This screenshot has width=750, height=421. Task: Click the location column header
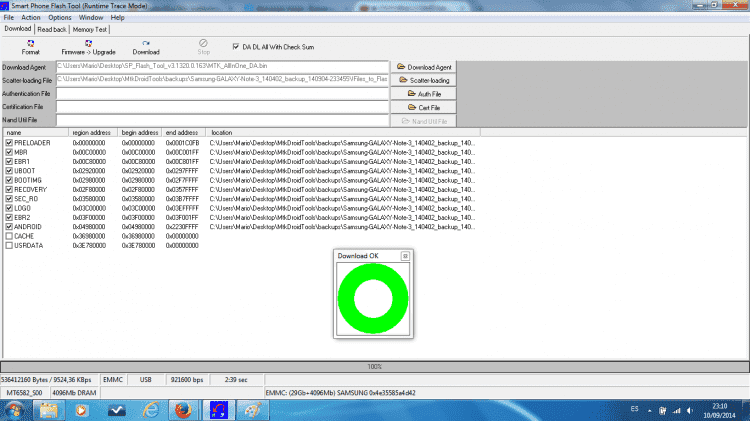343,133
